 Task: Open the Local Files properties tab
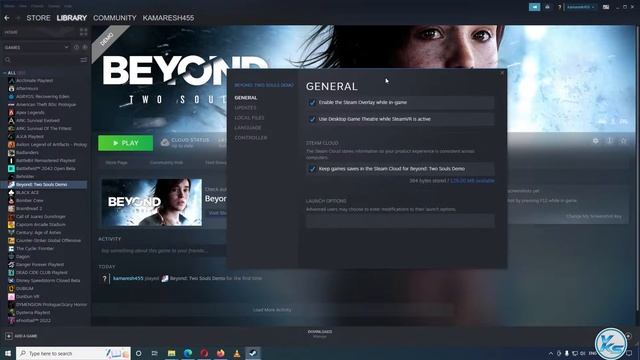click(x=249, y=118)
